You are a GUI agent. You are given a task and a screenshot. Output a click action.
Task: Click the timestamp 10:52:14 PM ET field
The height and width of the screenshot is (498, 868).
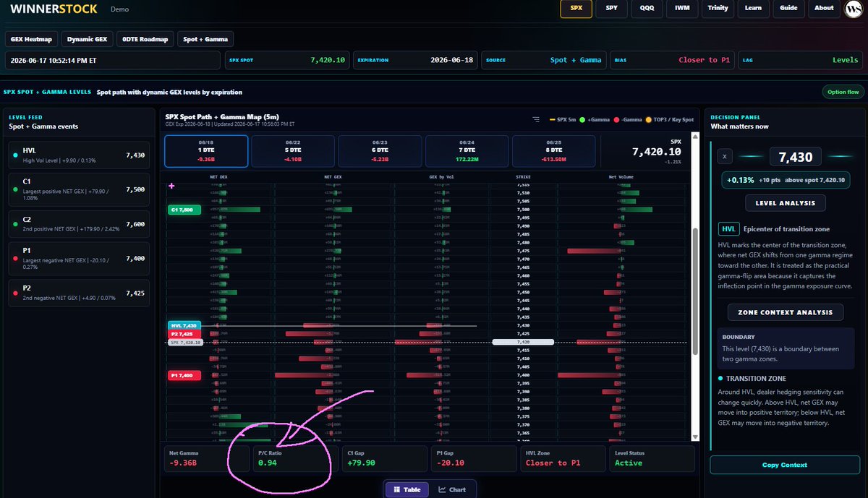tap(112, 60)
